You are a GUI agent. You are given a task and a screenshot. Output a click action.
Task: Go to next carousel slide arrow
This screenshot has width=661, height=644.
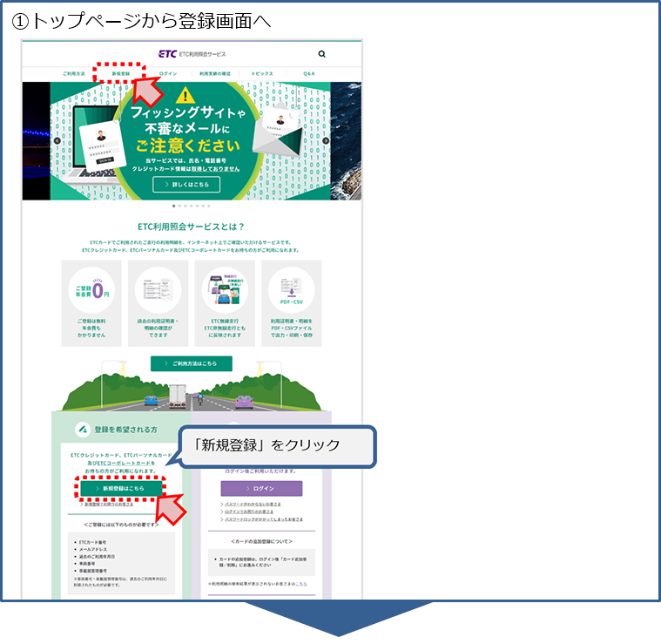click(x=326, y=141)
